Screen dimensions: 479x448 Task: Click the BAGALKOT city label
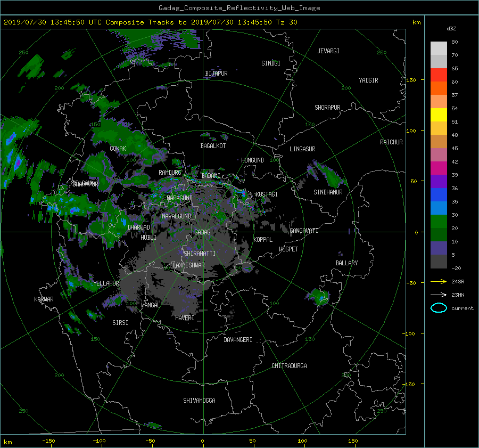coord(213,146)
